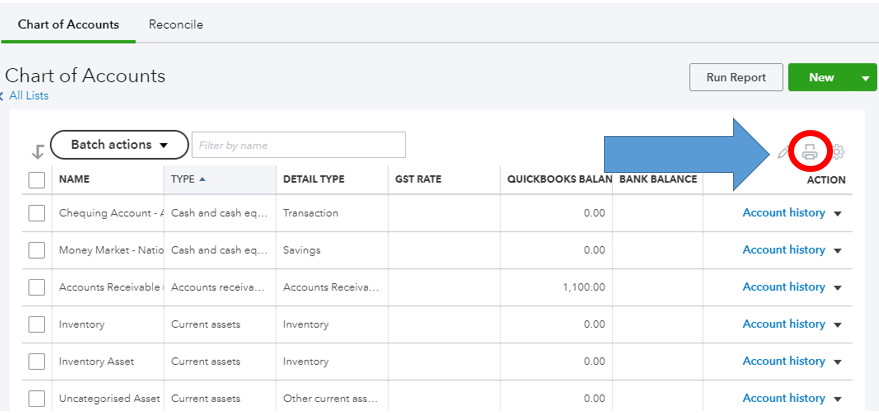The height and width of the screenshot is (413, 879).
Task: Click the Filter by name field
Action: point(298,145)
